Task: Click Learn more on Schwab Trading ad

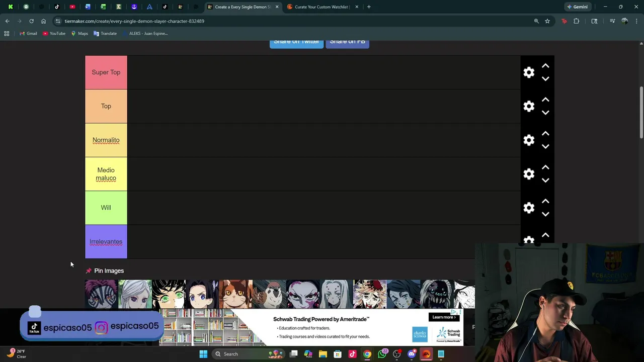Action: tap(444, 317)
